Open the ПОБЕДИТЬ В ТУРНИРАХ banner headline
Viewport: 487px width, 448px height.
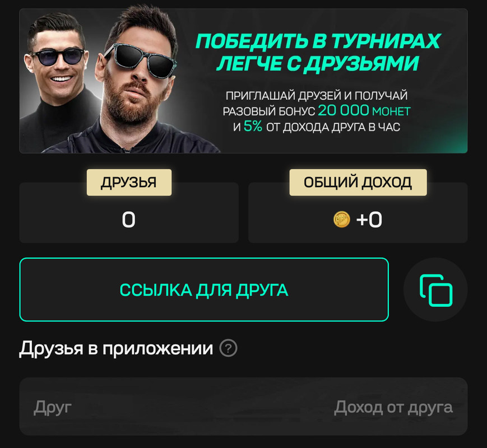tap(318, 41)
